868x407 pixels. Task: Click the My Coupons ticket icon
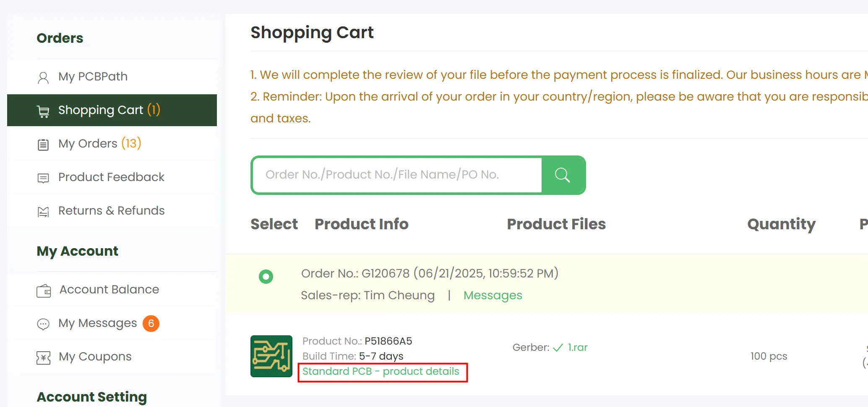(x=43, y=358)
